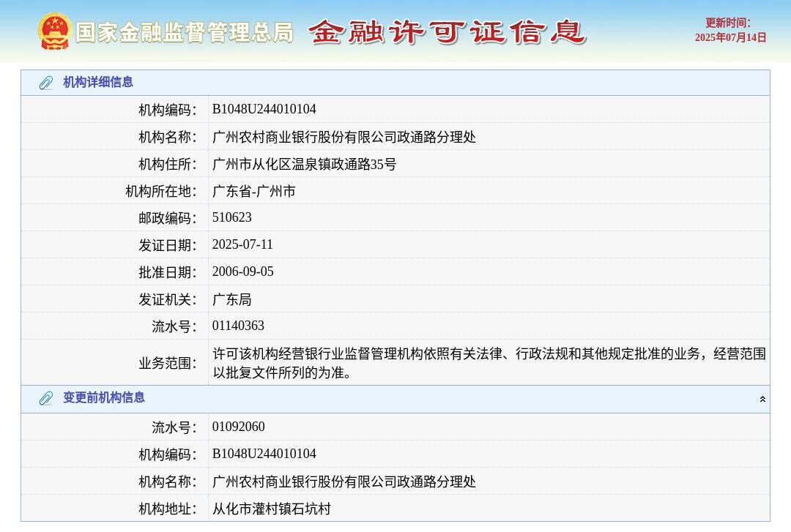This screenshot has width=791, height=532.
Task: Click the 邮政编码 label
Action: click(168, 218)
